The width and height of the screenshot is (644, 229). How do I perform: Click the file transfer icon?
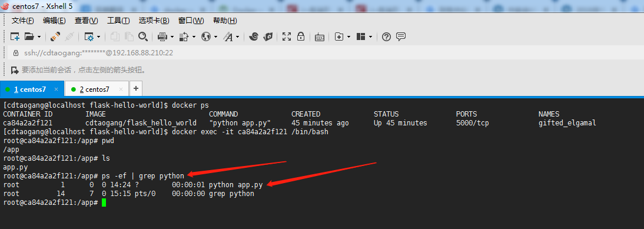184,37
